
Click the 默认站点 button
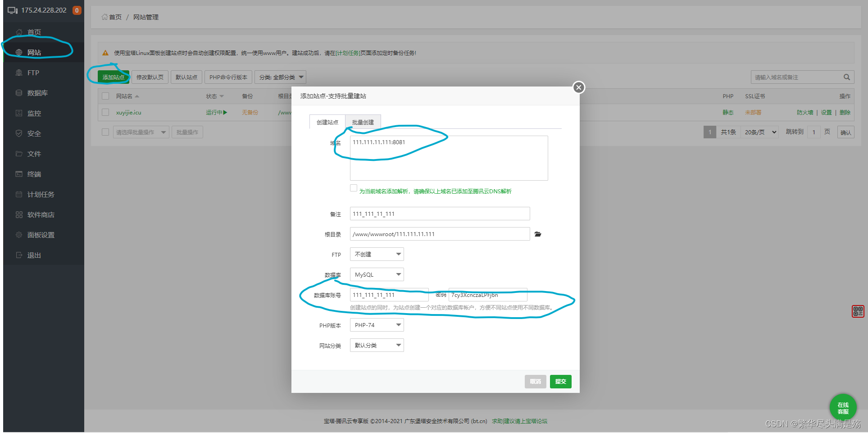(186, 77)
